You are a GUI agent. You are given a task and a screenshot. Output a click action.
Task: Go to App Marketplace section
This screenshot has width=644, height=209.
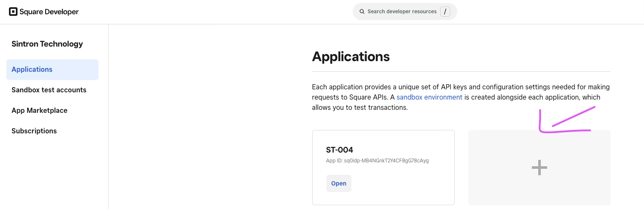coord(39,110)
